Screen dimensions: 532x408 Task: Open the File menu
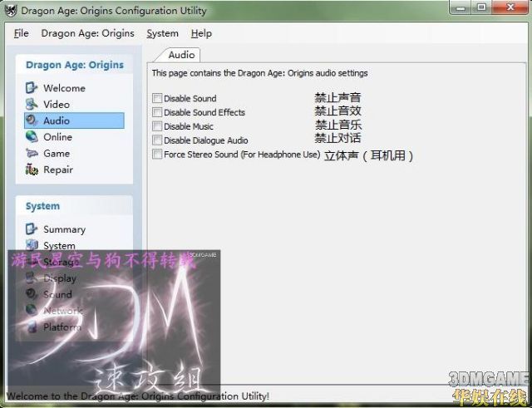tap(21, 33)
